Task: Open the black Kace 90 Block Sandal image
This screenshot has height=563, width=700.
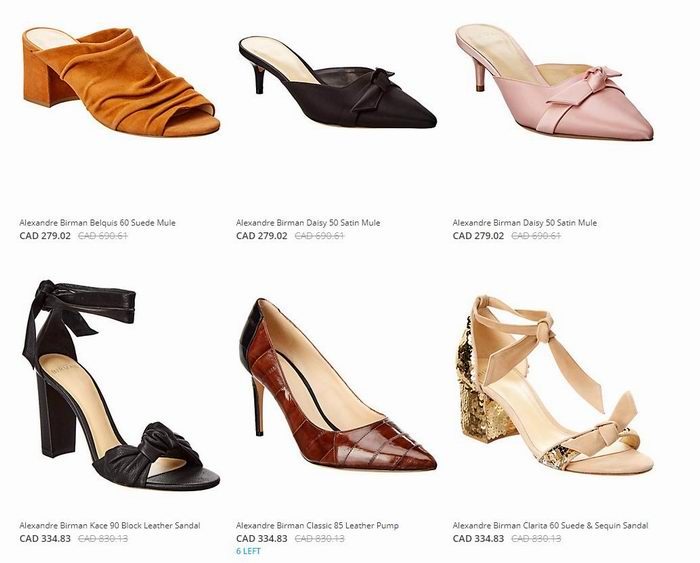Action: 121,385
